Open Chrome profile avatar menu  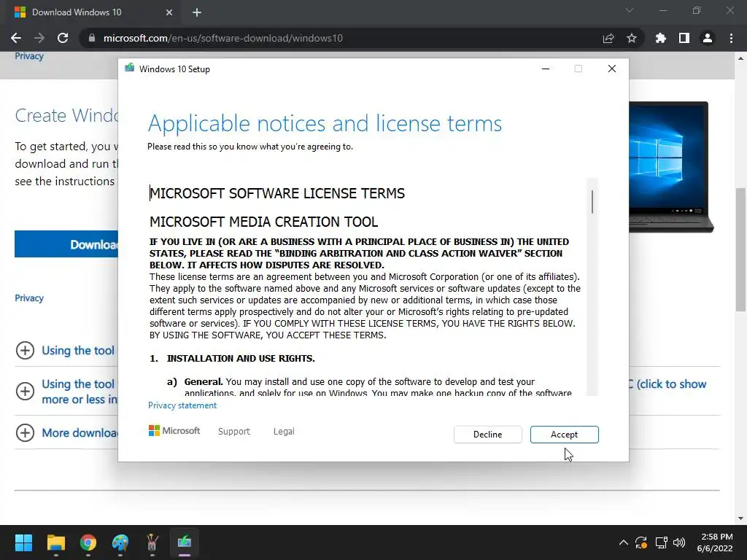[x=708, y=38]
